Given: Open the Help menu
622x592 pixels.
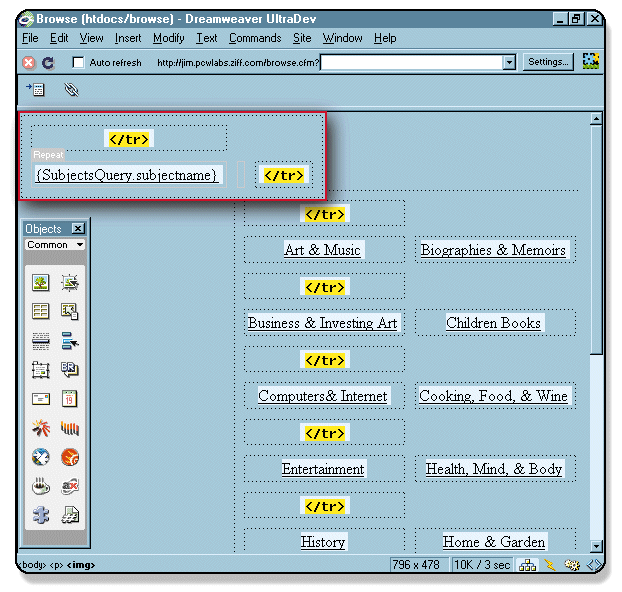Looking at the screenshot, I should point(385,38).
